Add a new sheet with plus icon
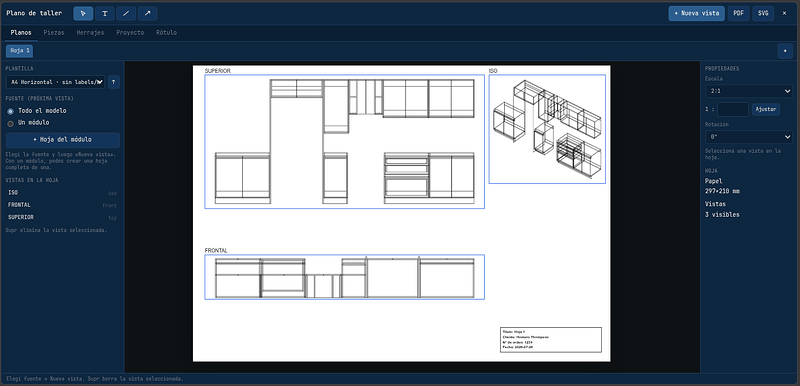Viewport: 800px width, 386px height. pyautogui.click(x=785, y=51)
